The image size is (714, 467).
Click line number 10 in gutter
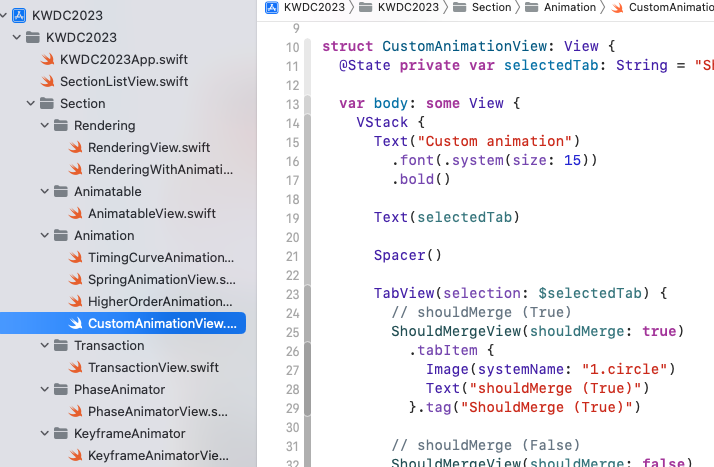pyautogui.click(x=293, y=47)
